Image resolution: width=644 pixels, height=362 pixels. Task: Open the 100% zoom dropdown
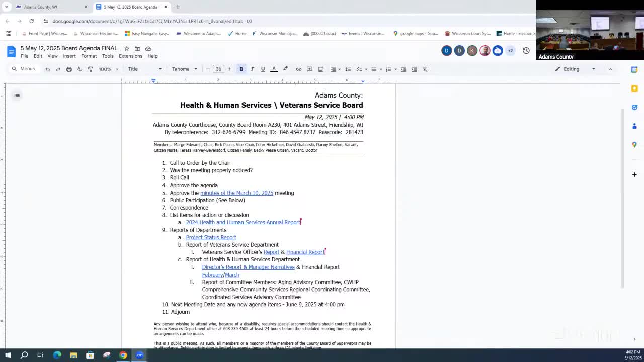click(x=108, y=69)
